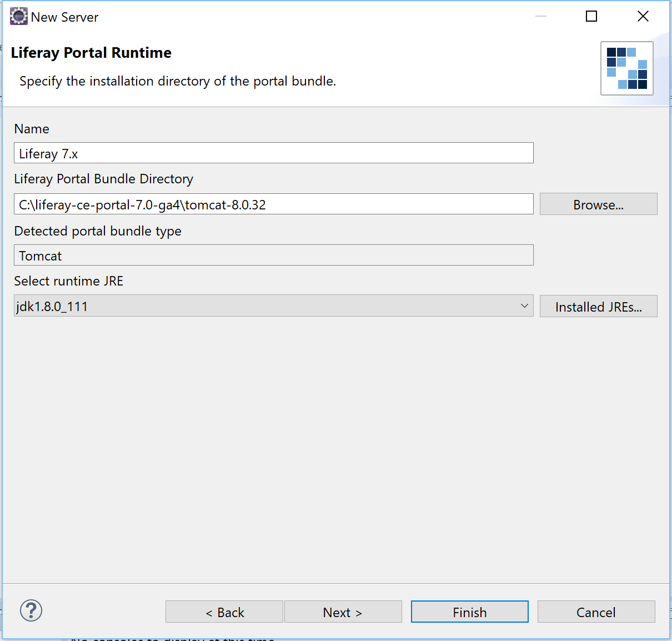Click the detected bundle type Tomcat field

[273, 256]
